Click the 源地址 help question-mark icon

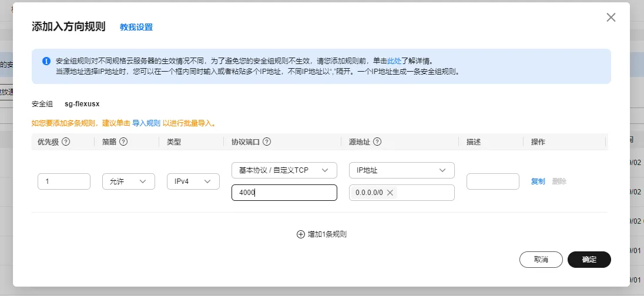click(x=377, y=142)
